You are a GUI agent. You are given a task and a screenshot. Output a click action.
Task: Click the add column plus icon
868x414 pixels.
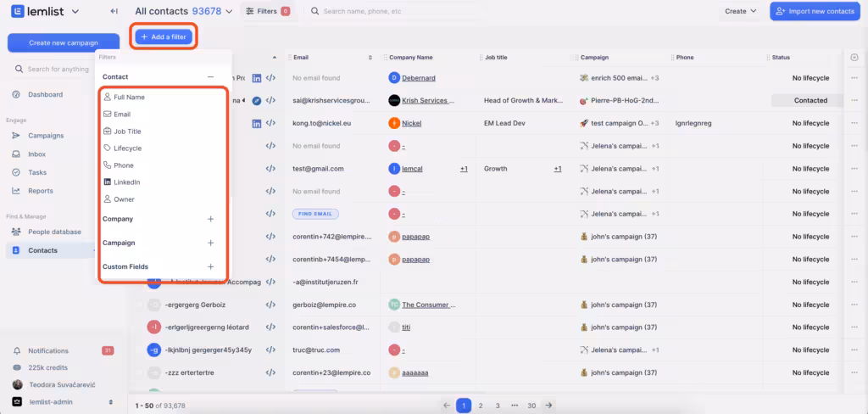pos(854,57)
